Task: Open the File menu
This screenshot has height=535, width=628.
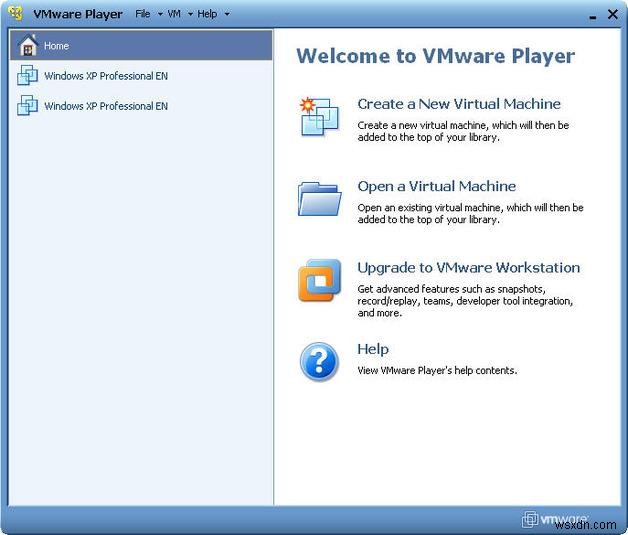Action: pyautogui.click(x=143, y=14)
